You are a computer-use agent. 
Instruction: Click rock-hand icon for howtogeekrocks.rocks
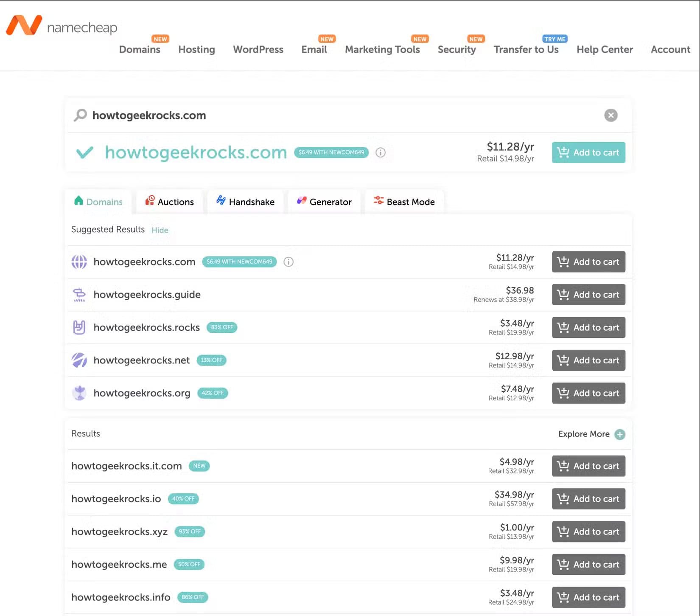(x=79, y=327)
